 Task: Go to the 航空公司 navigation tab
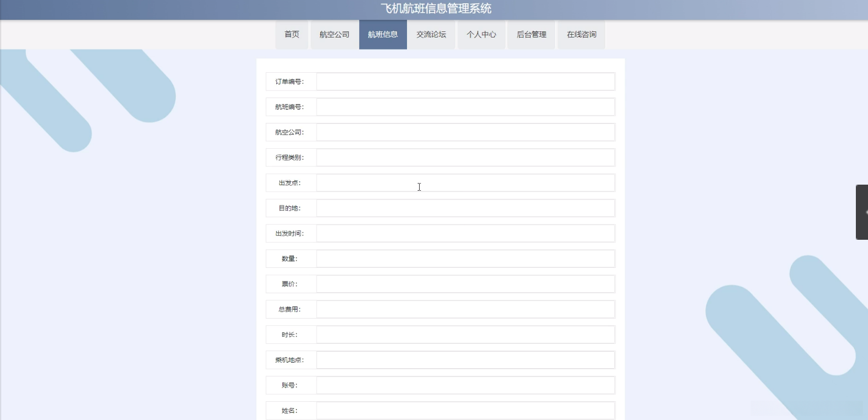point(334,35)
